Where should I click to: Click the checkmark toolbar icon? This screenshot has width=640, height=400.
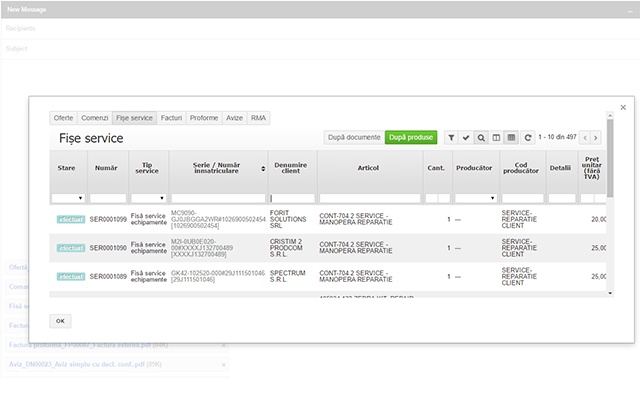466,138
